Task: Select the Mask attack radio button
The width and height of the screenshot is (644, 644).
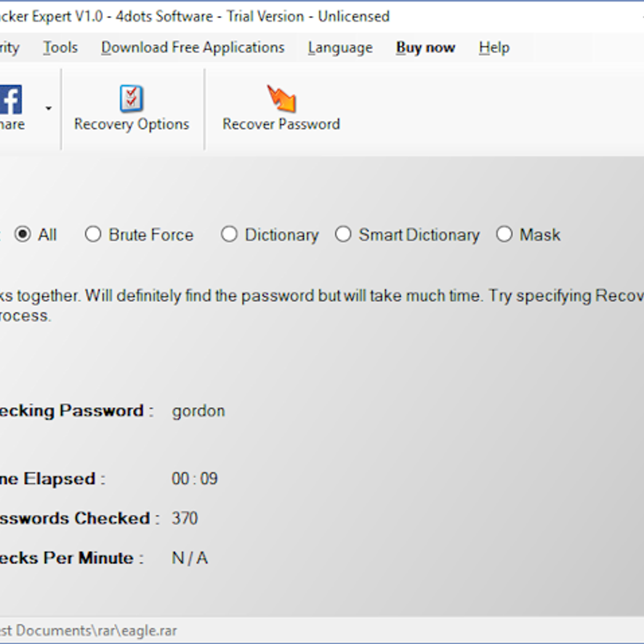Action: pos(504,235)
